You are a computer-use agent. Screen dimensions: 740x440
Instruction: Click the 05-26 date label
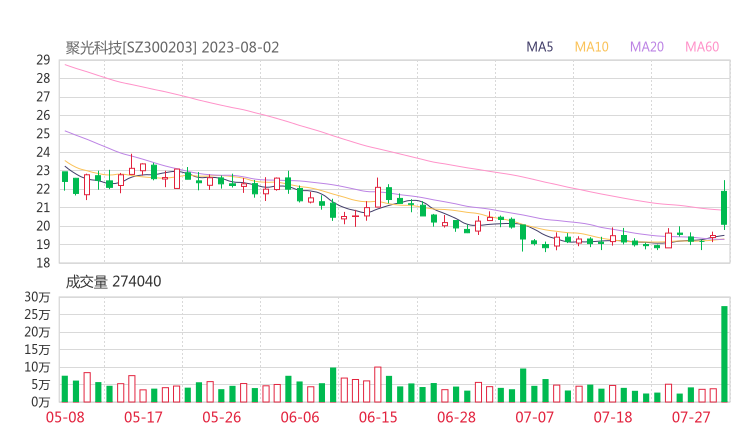(x=221, y=418)
